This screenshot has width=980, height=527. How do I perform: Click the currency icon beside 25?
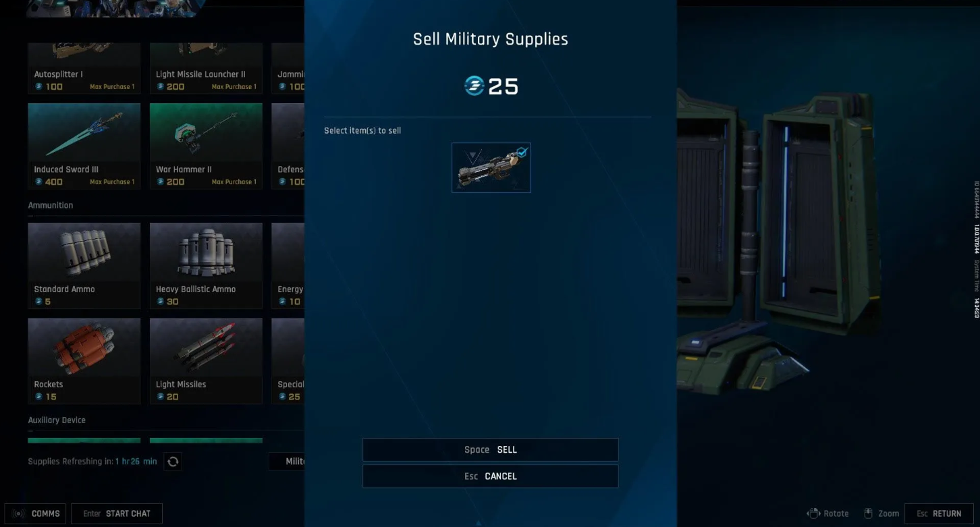point(474,86)
